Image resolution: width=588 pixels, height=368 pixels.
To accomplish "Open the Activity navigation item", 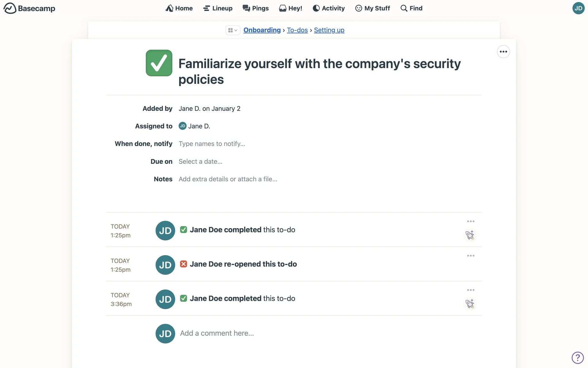I will (x=329, y=8).
